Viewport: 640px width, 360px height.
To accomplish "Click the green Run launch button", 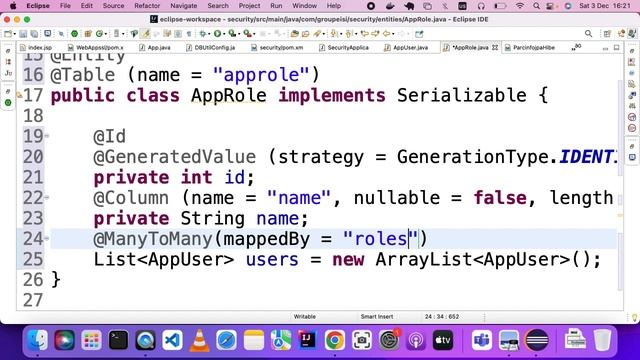I will click(217, 34).
